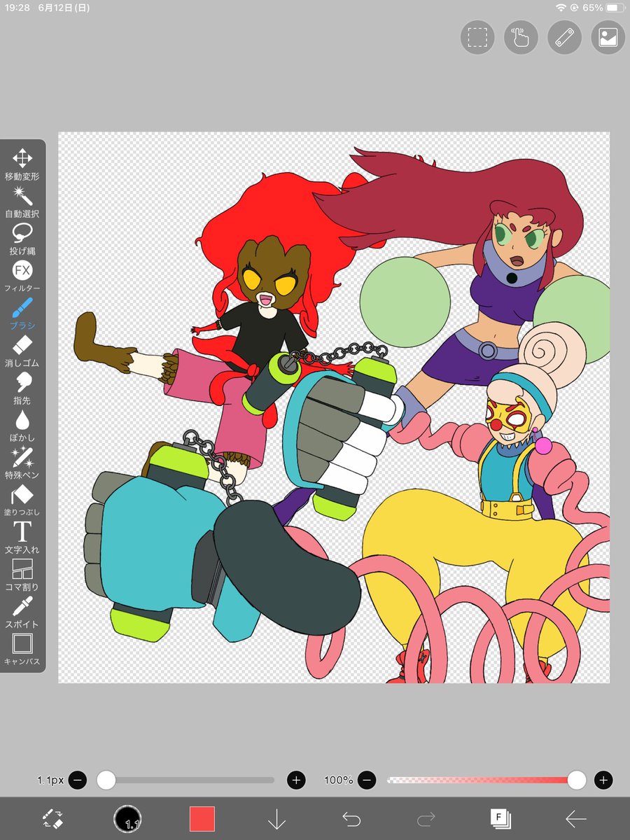Open brush settings with 1.1 preview
This screenshot has width=630, height=840.
click(x=127, y=818)
